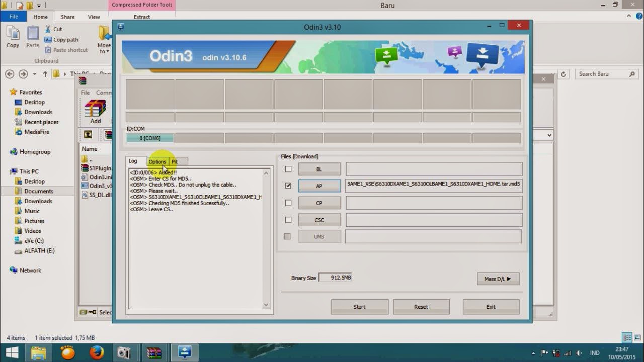Open the Pit tab in Odin
Screen dimensions: 644x362
click(x=175, y=161)
